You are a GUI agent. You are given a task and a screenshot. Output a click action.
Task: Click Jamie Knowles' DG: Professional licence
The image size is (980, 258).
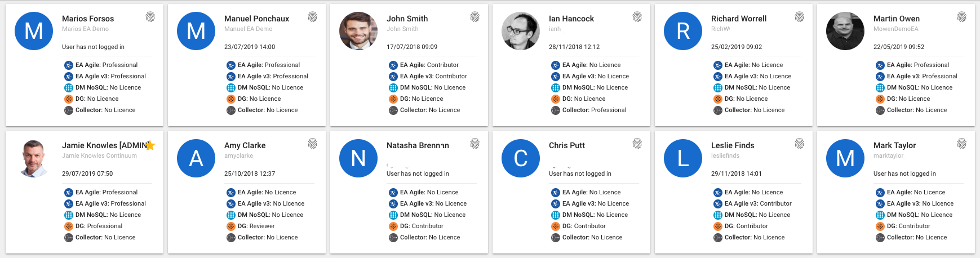click(x=99, y=226)
